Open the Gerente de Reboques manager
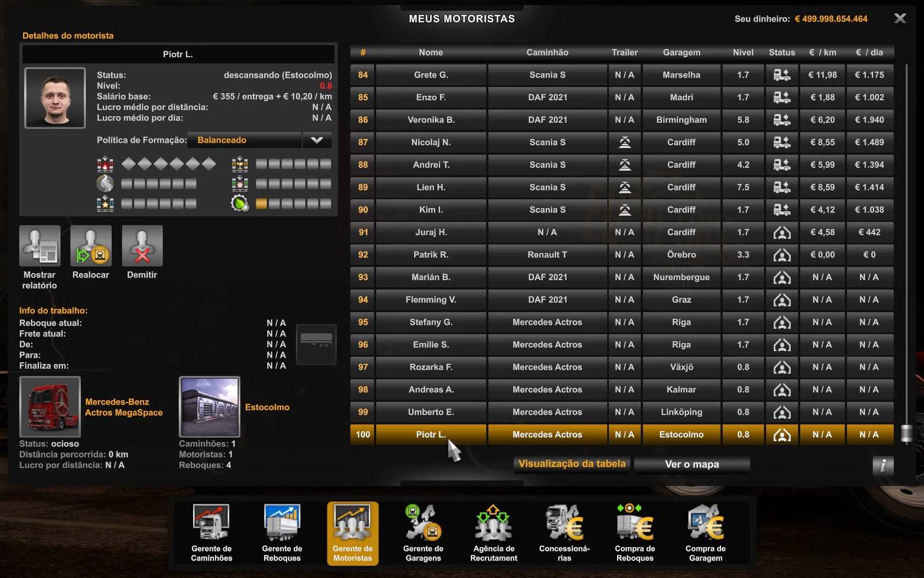The height and width of the screenshot is (578, 924). [x=282, y=532]
